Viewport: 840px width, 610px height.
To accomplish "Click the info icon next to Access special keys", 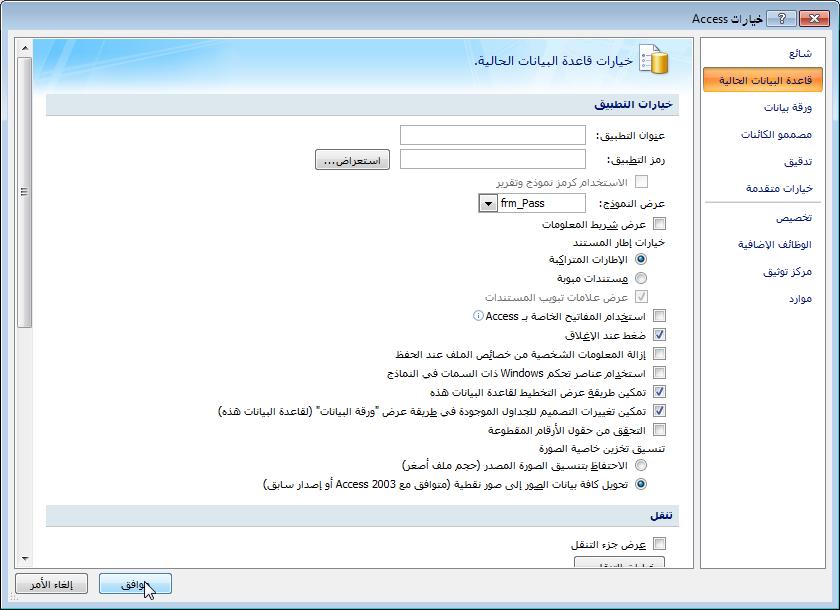I will 478,316.
